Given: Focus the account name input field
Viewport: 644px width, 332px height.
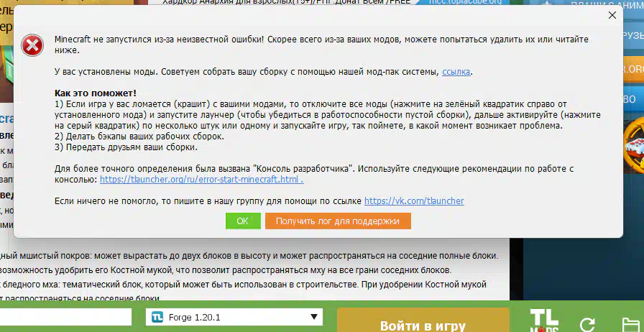Looking at the screenshot, I should [x=66, y=317].
